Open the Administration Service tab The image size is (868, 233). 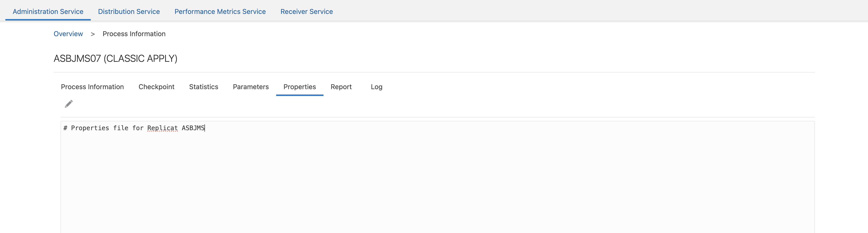(x=48, y=11)
